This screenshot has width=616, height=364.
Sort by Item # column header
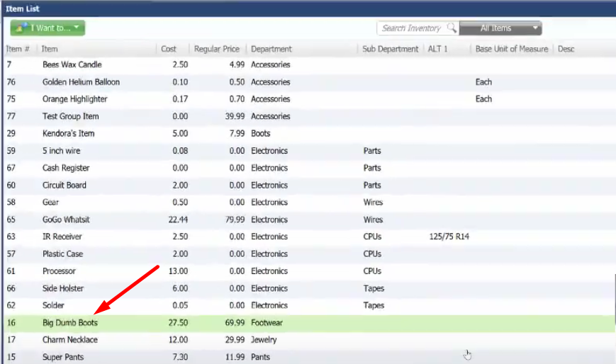click(x=18, y=49)
